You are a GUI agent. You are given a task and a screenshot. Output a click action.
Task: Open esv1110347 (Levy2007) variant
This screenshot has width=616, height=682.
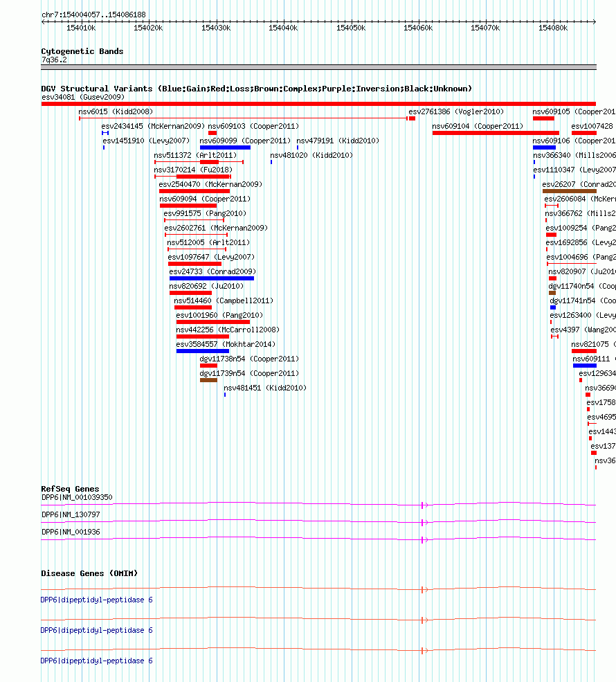point(574,170)
